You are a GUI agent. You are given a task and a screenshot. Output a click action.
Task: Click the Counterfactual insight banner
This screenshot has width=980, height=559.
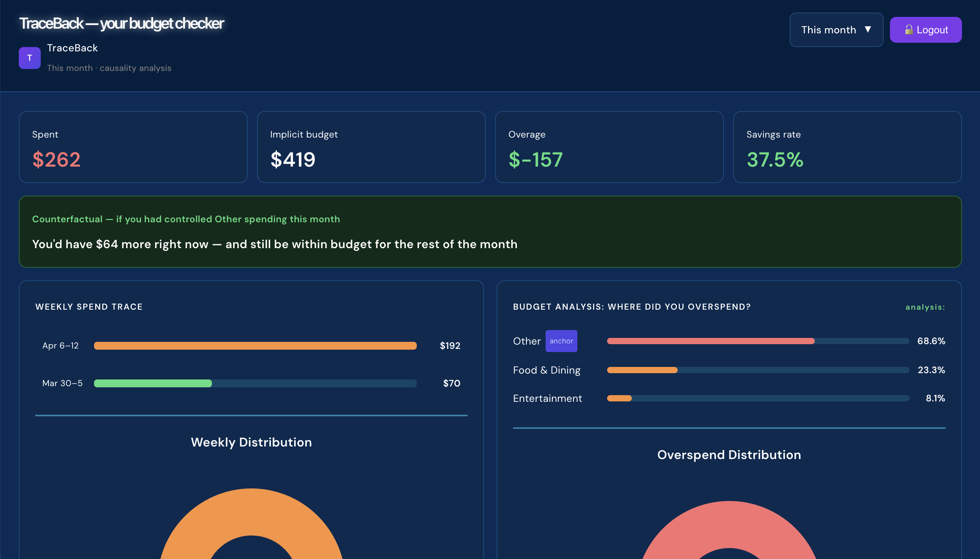(x=490, y=232)
